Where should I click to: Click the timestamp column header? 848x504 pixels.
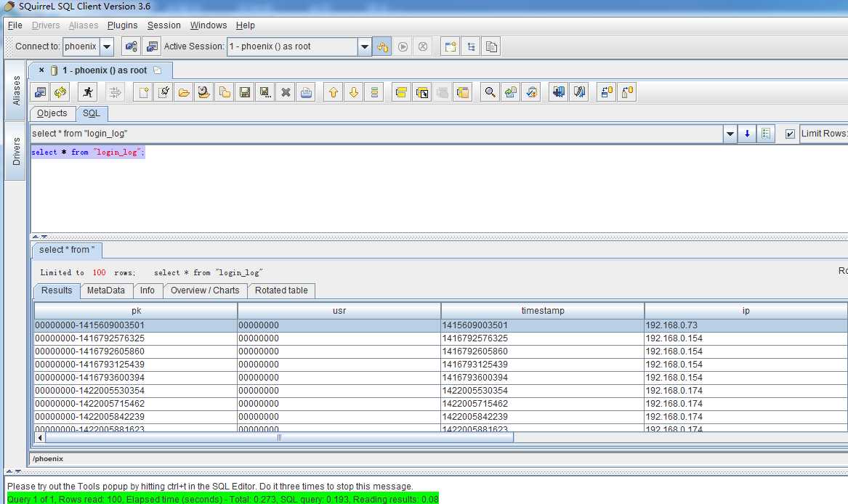(x=542, y=311)
